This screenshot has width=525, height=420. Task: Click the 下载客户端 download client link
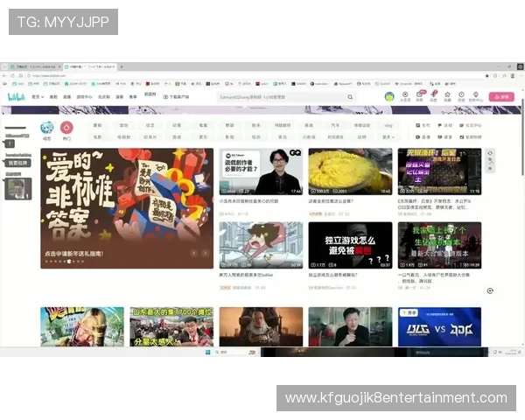click(x=176, y=97)
